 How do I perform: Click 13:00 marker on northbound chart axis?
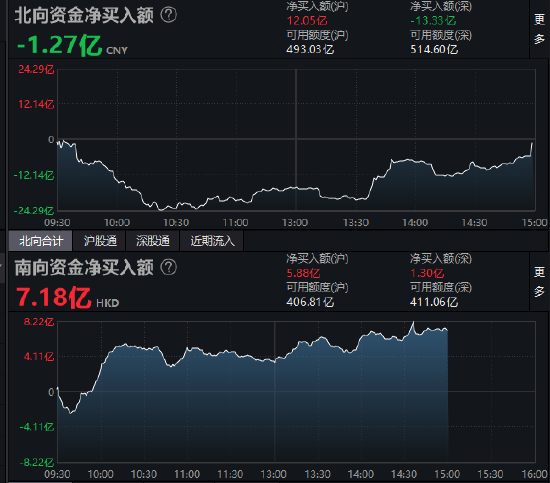click(295, 223)
